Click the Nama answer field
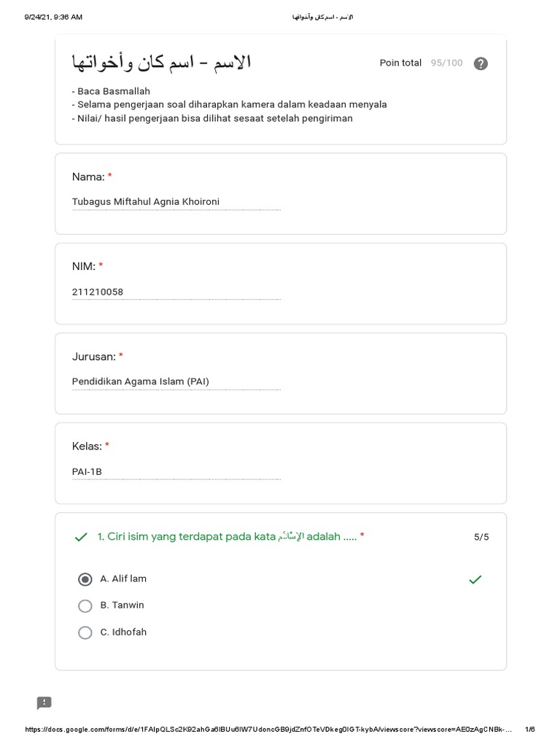This screenshot has height=747, width=560. pos(176,202)
